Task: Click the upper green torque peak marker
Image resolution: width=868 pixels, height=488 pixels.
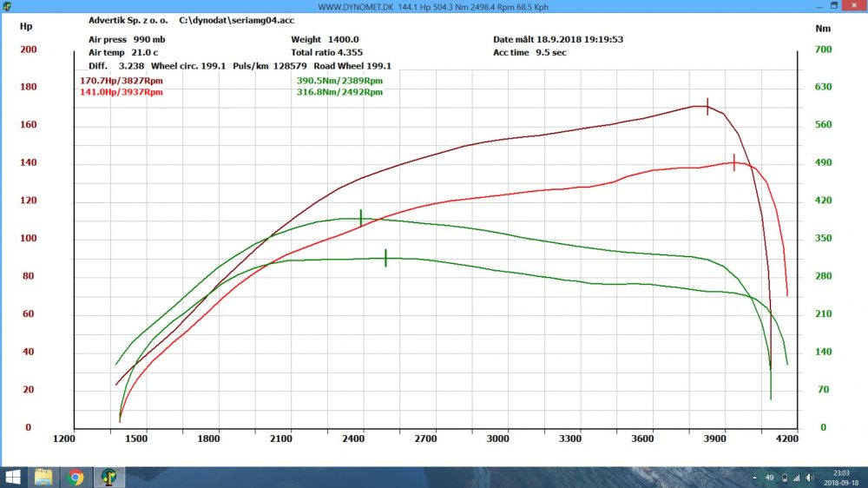Action: [361, 218]
